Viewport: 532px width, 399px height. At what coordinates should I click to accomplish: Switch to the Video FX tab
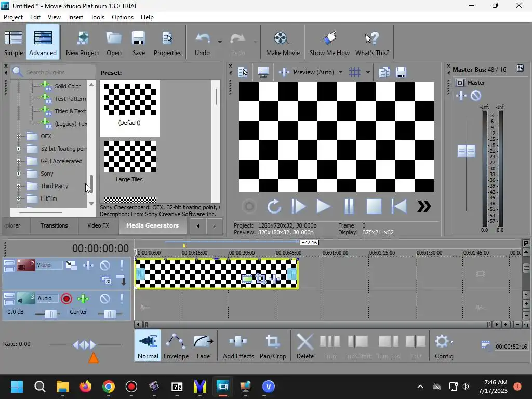(98, 225)
